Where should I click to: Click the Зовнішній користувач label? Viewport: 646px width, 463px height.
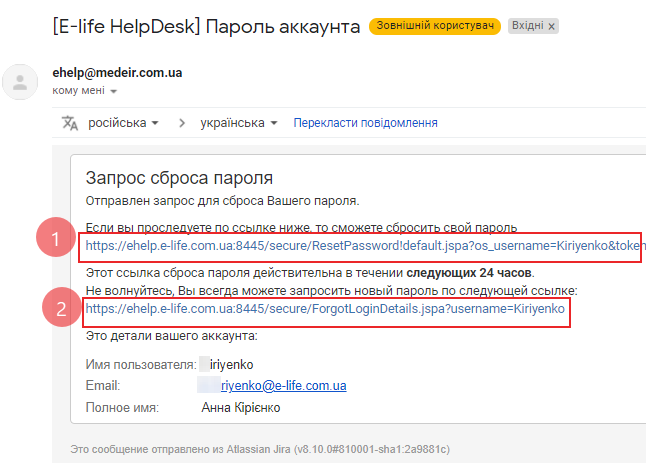click(x=435, y=26)
